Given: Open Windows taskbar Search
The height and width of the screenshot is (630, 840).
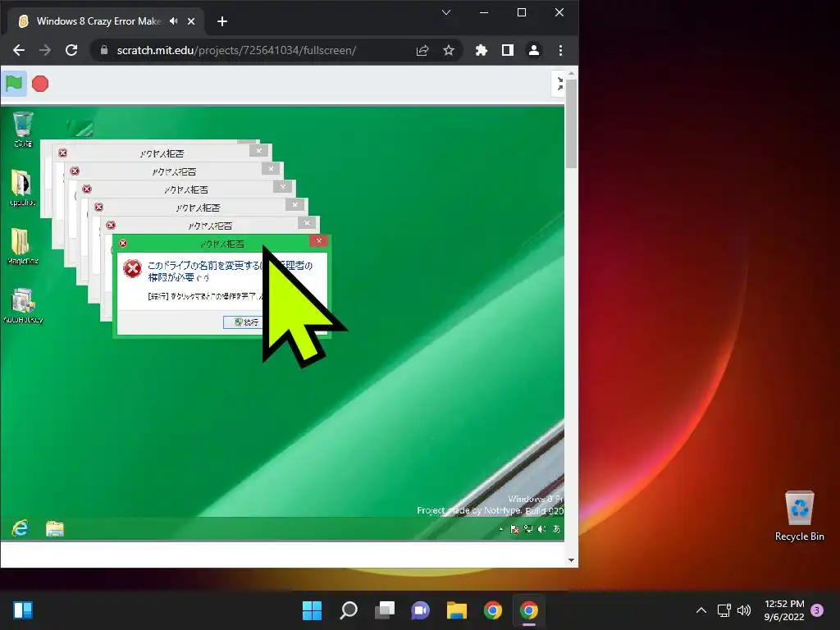Looking at the screenshot, I should [348, 610].
